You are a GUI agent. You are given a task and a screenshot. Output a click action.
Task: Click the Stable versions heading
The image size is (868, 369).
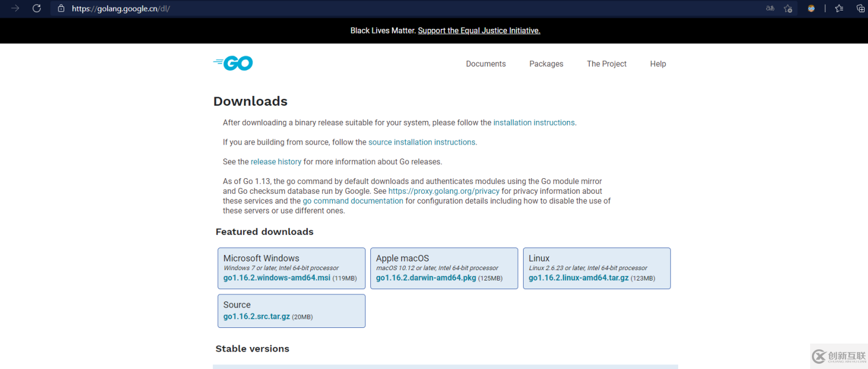click(252, 349)
